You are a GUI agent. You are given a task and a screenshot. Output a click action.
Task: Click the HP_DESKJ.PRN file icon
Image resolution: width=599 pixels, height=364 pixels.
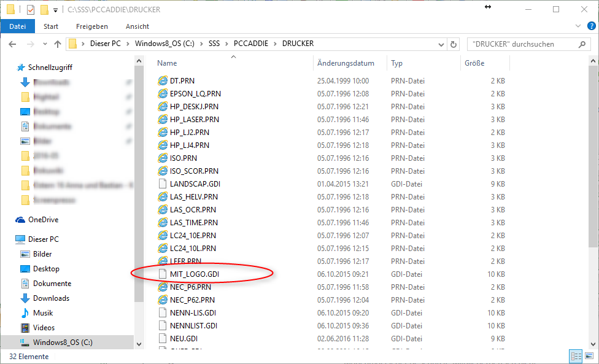[x=163, y=107]
